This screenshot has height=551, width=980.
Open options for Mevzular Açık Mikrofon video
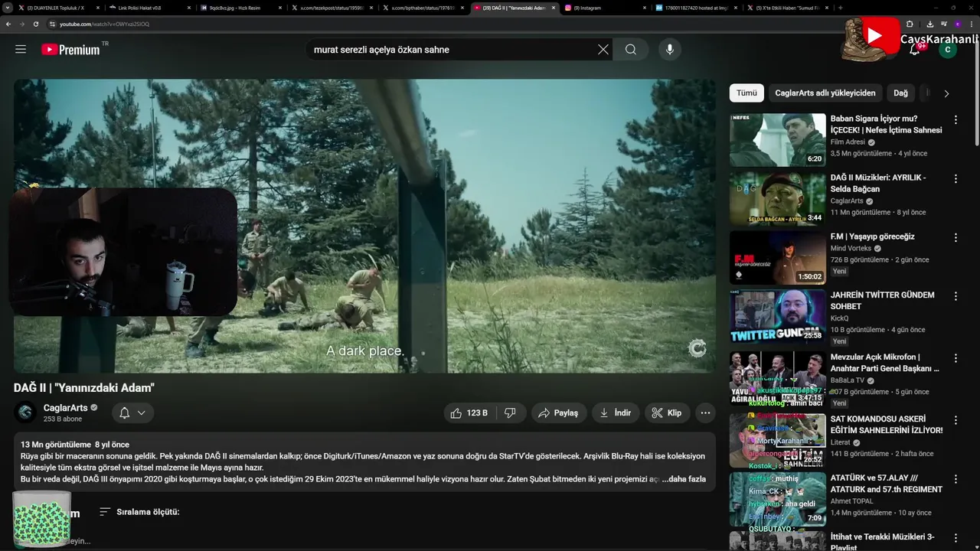(955, 358)
